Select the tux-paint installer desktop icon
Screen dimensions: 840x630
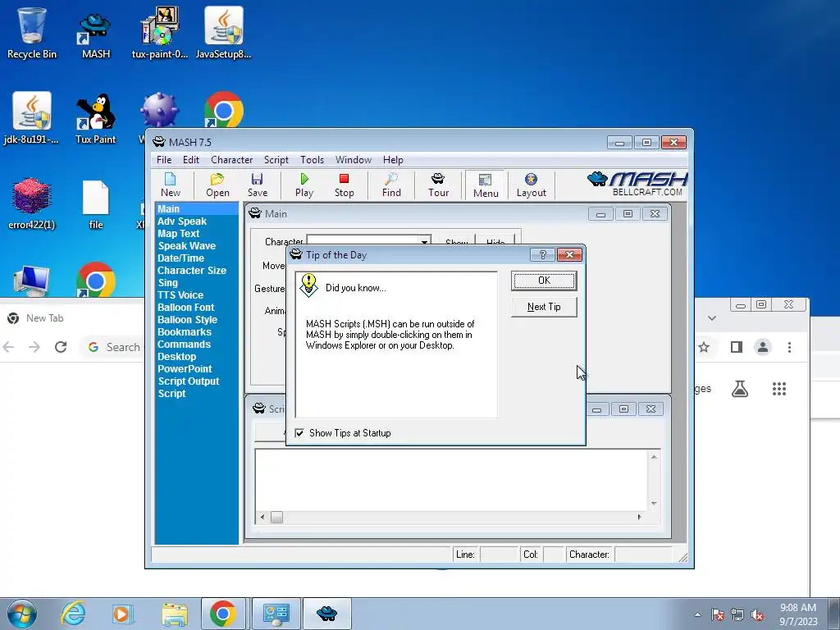[x=160, y=33]
